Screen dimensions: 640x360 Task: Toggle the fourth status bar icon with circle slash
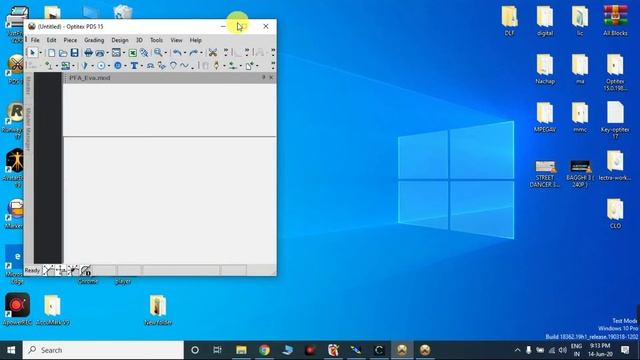coord(86,270)
